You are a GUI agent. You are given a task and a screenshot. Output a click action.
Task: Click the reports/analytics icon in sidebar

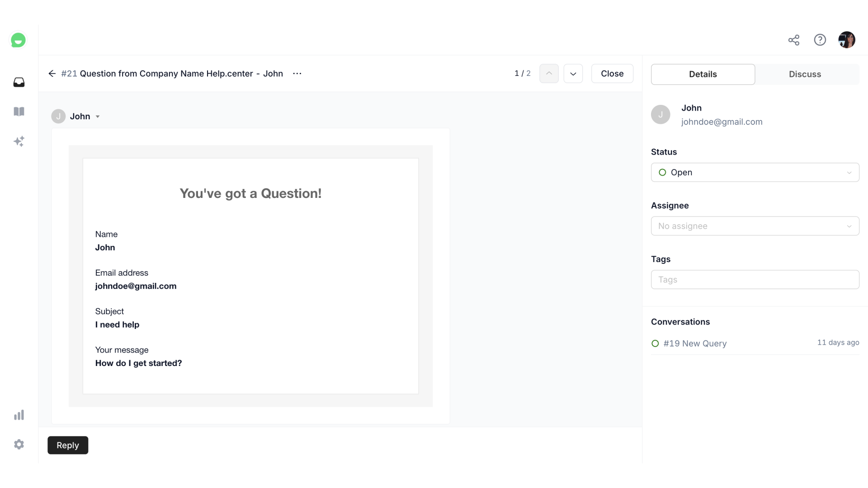pos(19,415)
